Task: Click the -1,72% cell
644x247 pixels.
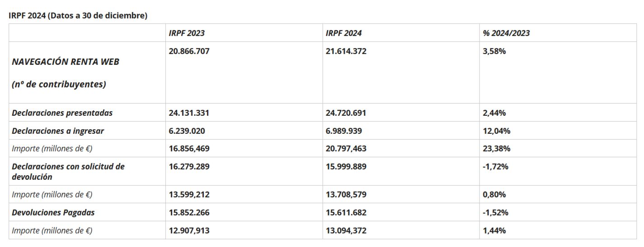Action: pos(495,166)
